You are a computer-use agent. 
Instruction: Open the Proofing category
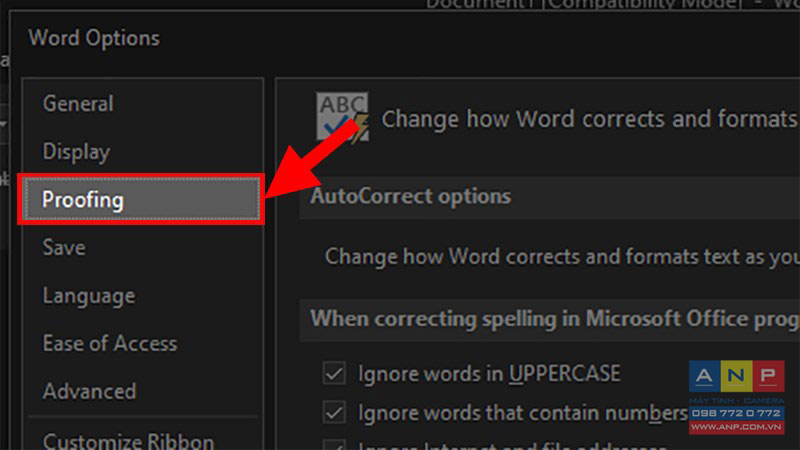pos(141,199)
